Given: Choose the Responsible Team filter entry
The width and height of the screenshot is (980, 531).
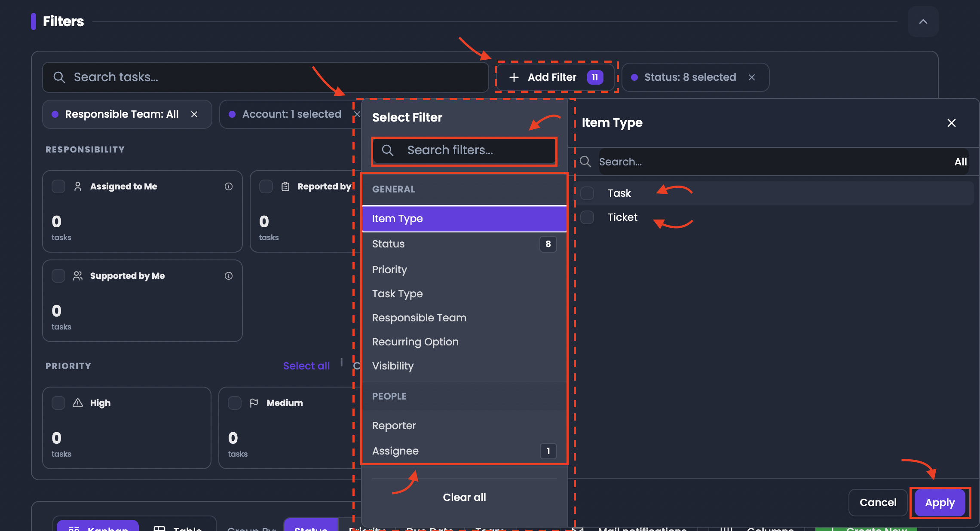Looking at the screenshot, I should (x=464, y=318).
